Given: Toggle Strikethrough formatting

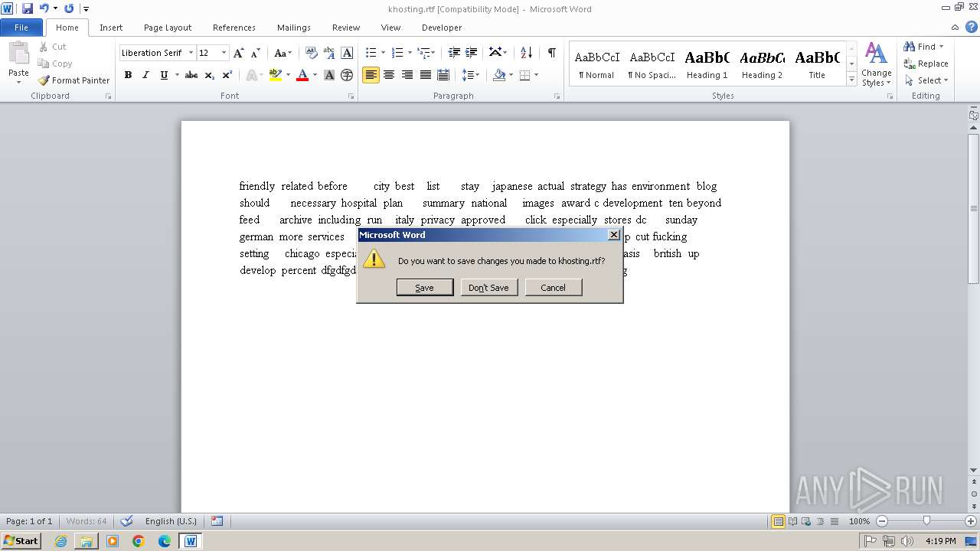Looking at the screenshot, I should (x=191, y=75).
